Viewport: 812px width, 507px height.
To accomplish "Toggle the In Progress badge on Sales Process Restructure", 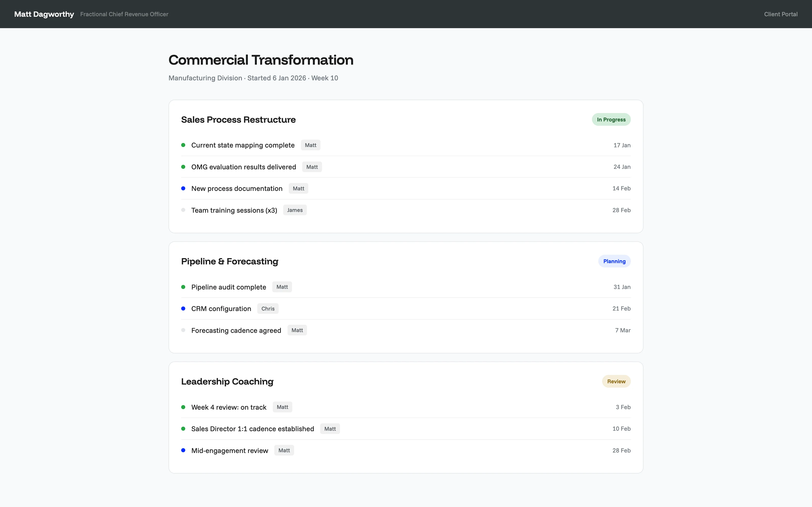I will 611,119.
